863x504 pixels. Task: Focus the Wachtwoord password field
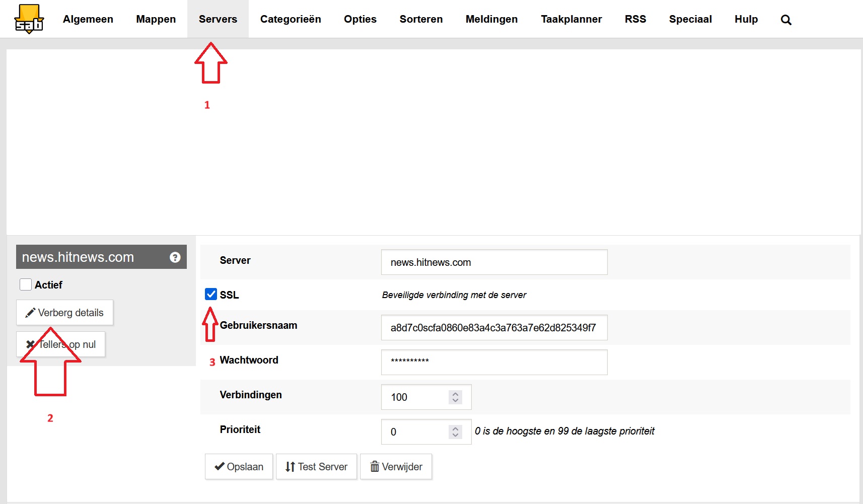493,363
